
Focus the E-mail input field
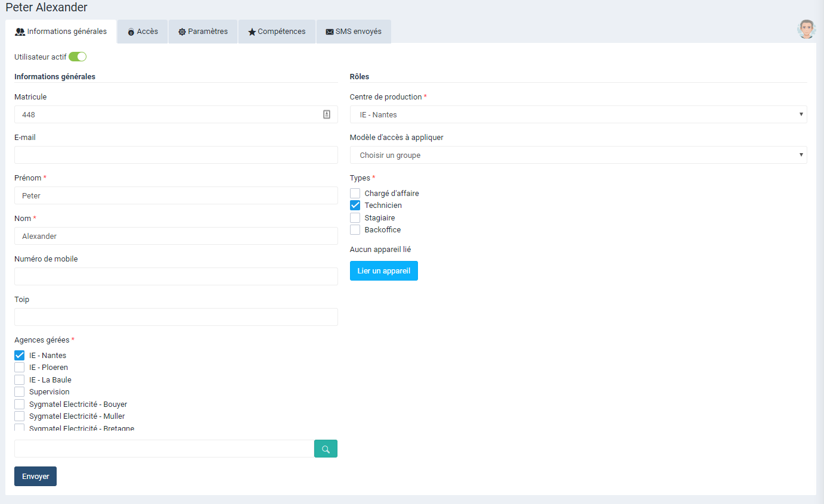click(176, 155)
